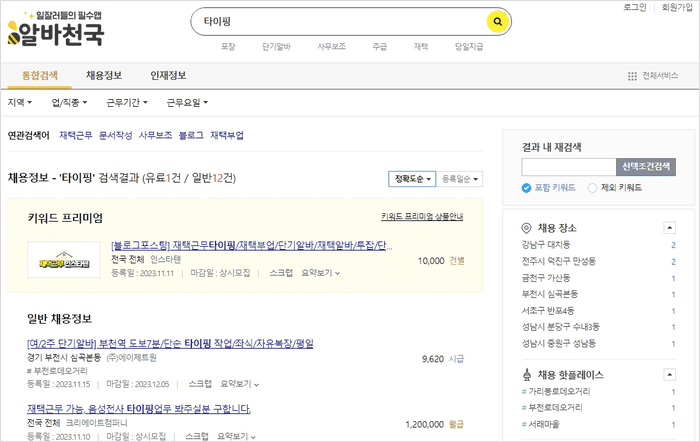This screenshot has width=700, height=442.
Task: Click the 인스타덴 company logo thumbnail
Action: [x=64, y=260]
